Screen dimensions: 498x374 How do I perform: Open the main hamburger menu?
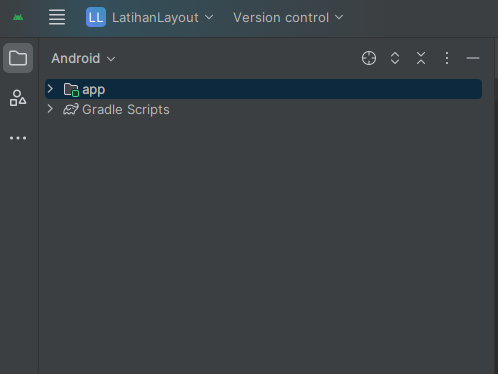(x=57, y=17)
